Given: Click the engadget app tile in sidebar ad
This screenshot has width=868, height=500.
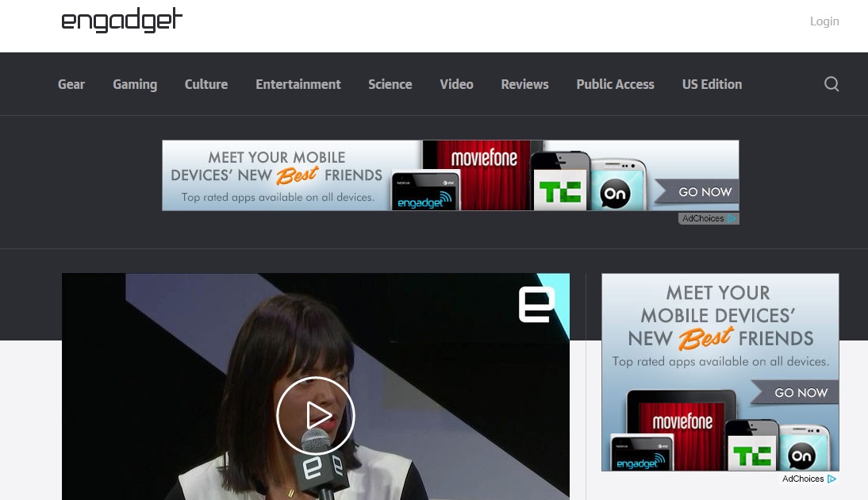Looking at the screenshot, I should coord(641,453).
